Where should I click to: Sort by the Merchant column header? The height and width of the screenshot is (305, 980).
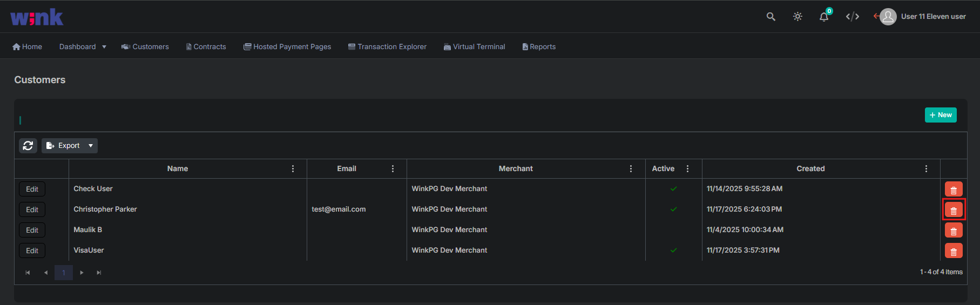516,169
